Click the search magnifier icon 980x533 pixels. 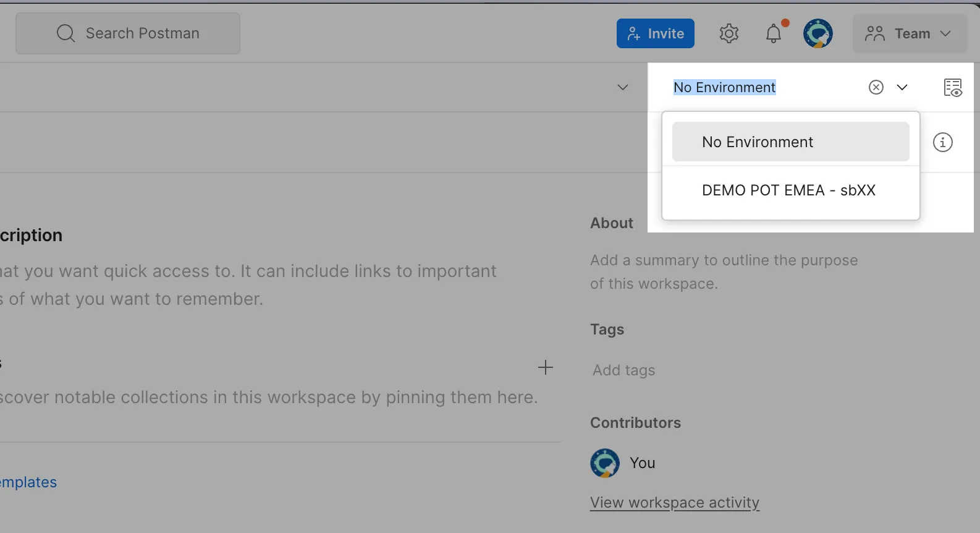65,33
